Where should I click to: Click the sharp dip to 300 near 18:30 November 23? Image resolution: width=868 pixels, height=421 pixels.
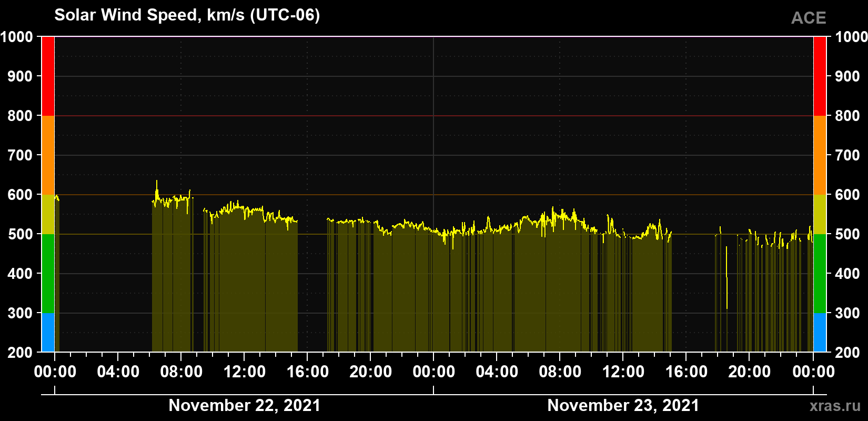coord(726,277)
